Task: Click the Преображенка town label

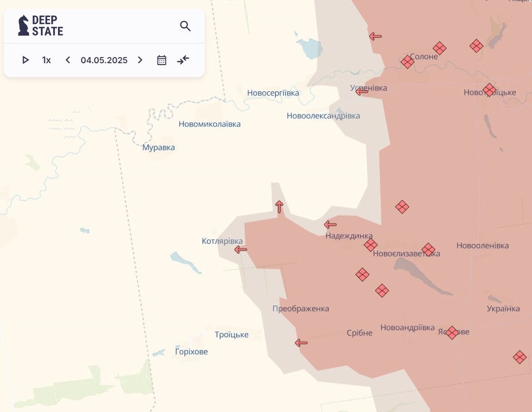Action: [x=301, y=309]
